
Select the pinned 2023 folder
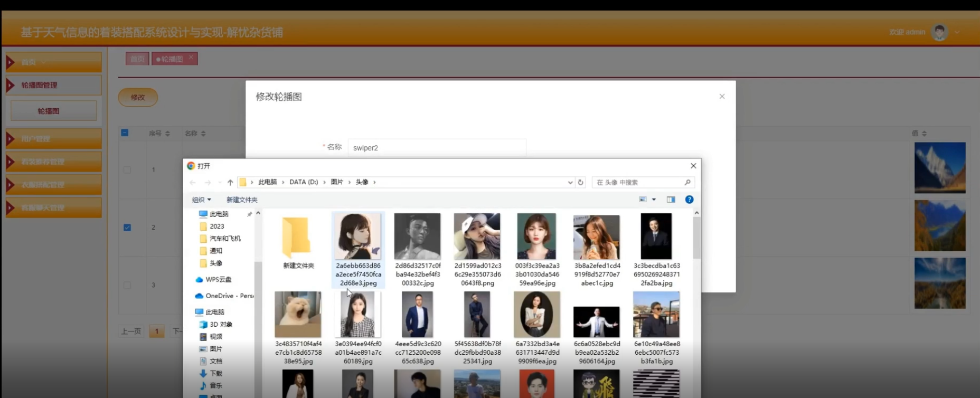212,226
